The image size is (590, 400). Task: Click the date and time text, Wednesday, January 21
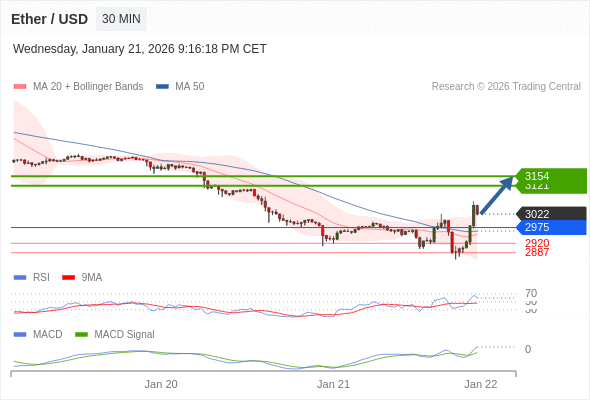140,49
